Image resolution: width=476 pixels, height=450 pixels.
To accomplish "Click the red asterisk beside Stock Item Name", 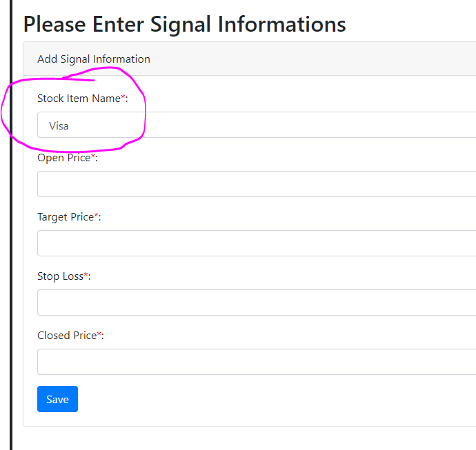I will (123, 98).
